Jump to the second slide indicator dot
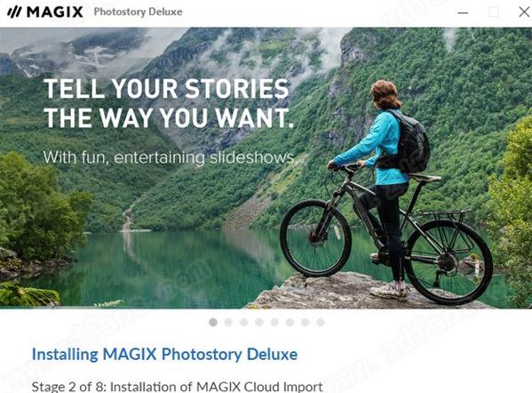532x393 pixels. click(228, 322)
